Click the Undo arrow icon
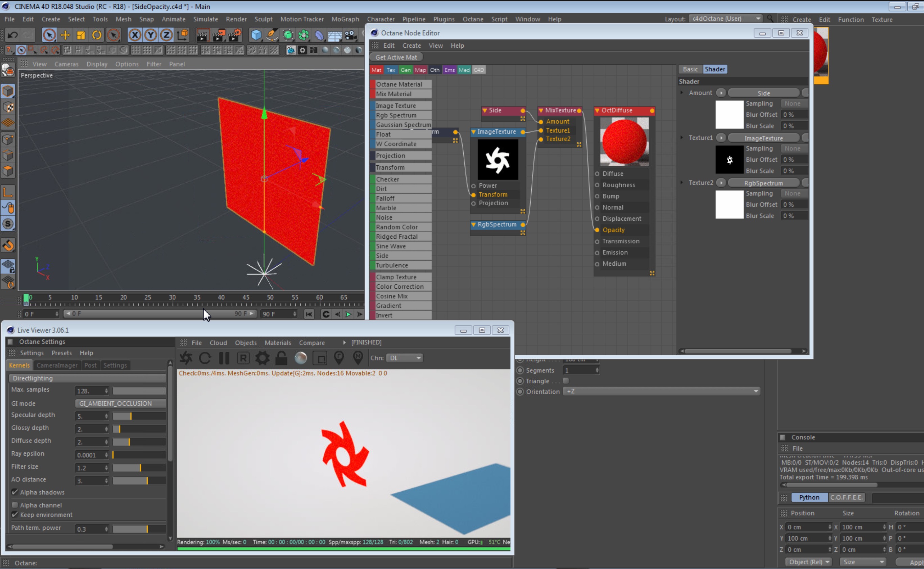 click(x=13, y=35)
